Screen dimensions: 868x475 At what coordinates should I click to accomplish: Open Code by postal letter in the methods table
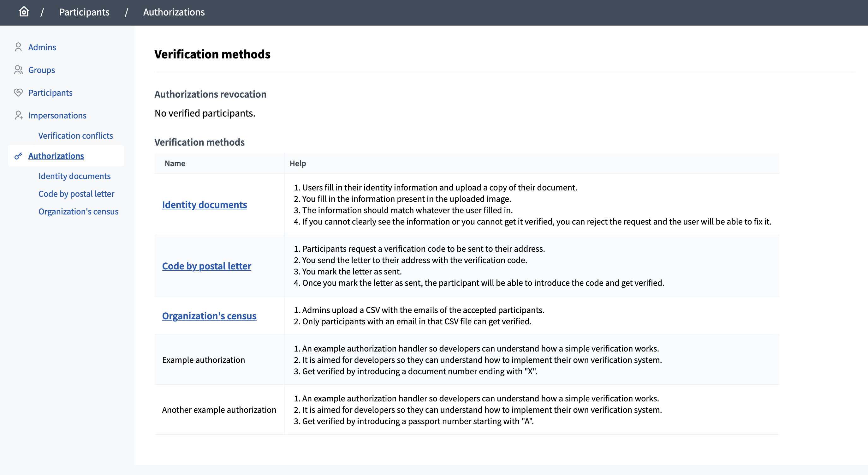point(206,266)
